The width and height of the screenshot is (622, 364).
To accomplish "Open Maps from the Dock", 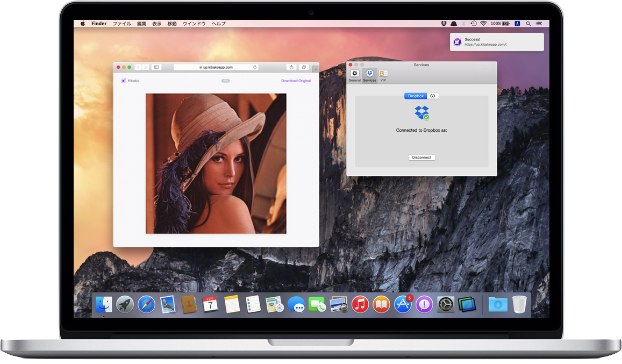I will (275, 305).
